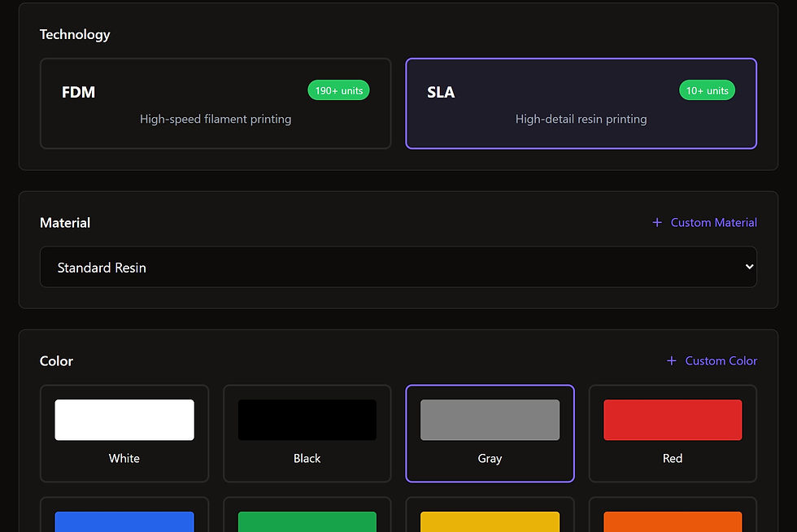Screen dimensions: 797x532
Task: Open the Standard Resin material dropdown
Action: [x=398, y=267]
